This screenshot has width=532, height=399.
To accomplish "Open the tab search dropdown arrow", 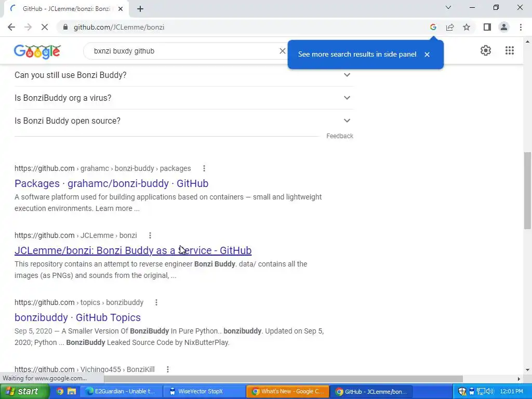I will pyautogui.click(x=448, y=7).
